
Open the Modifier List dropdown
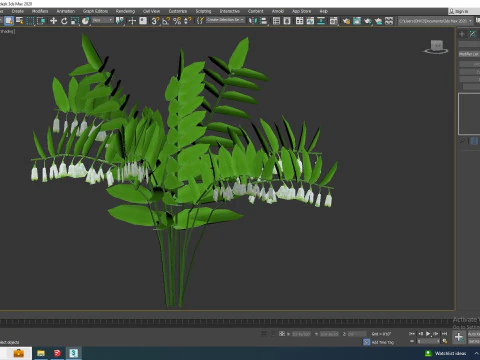tap(469, 54)
